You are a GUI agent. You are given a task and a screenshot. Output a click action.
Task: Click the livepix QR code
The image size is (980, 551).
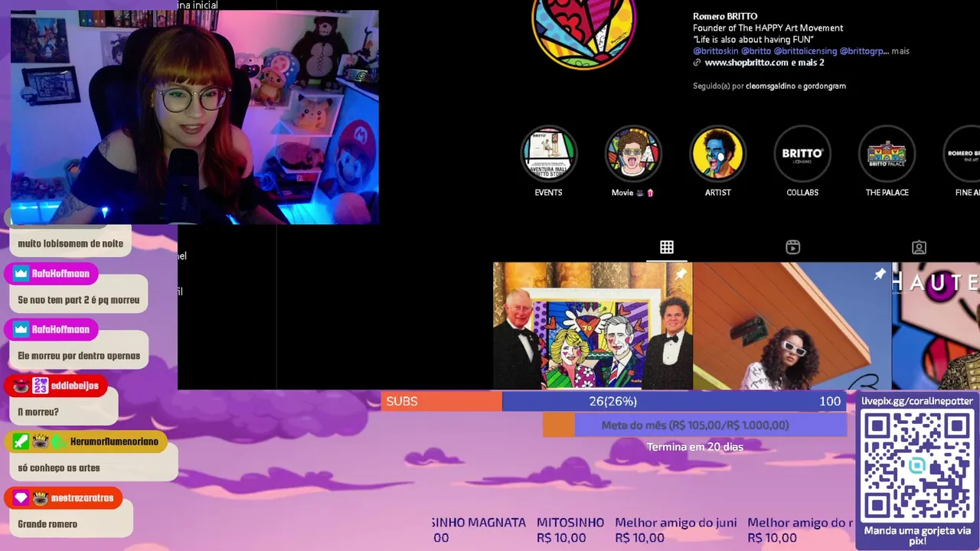click(x=917, y=465)
